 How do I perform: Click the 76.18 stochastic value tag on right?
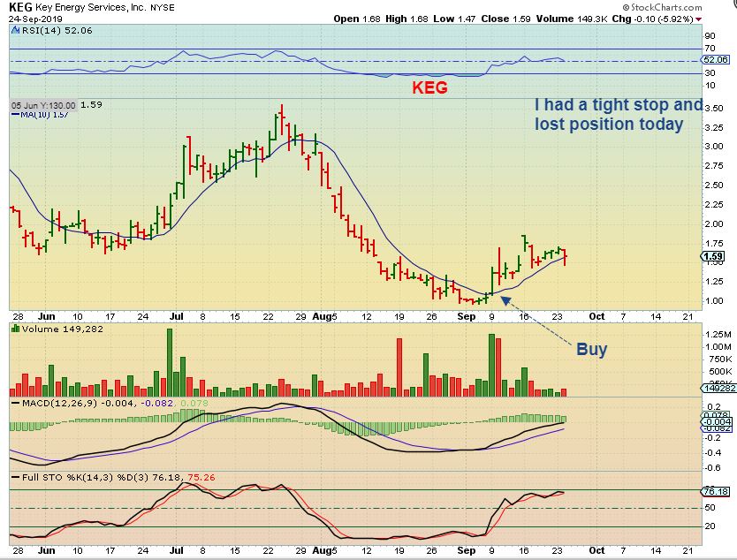point(716,492)
